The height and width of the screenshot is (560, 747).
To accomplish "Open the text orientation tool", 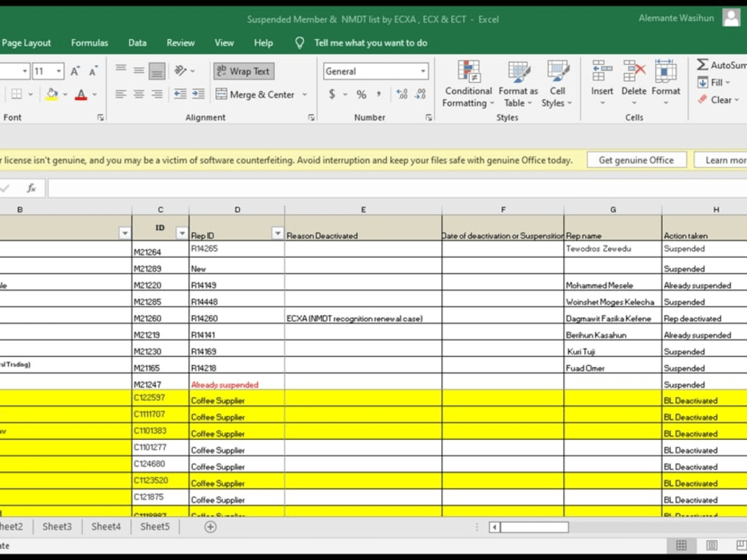I will coord(181,71).
